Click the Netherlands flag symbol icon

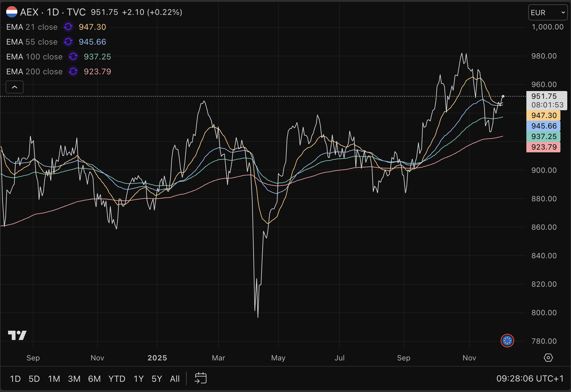pyautogui.click(x=12, y=12)
